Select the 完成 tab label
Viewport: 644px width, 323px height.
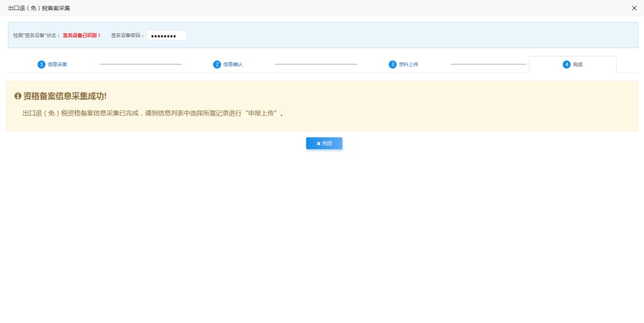point(577,64)
